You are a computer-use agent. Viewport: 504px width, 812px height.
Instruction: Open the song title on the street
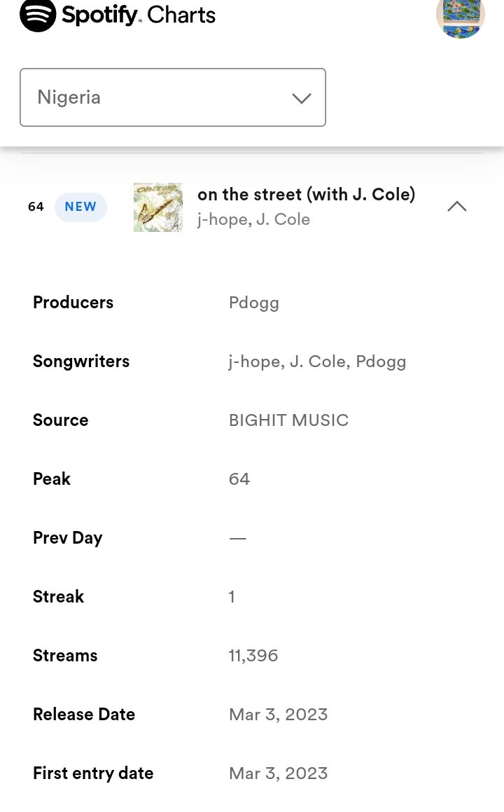point(306,194)
